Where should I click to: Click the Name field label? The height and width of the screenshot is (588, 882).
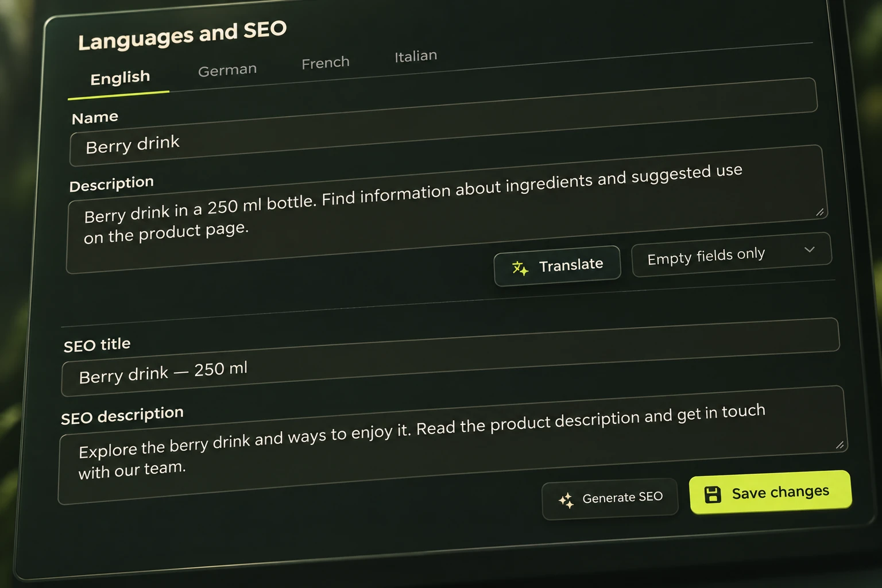[x=95, y=118]
